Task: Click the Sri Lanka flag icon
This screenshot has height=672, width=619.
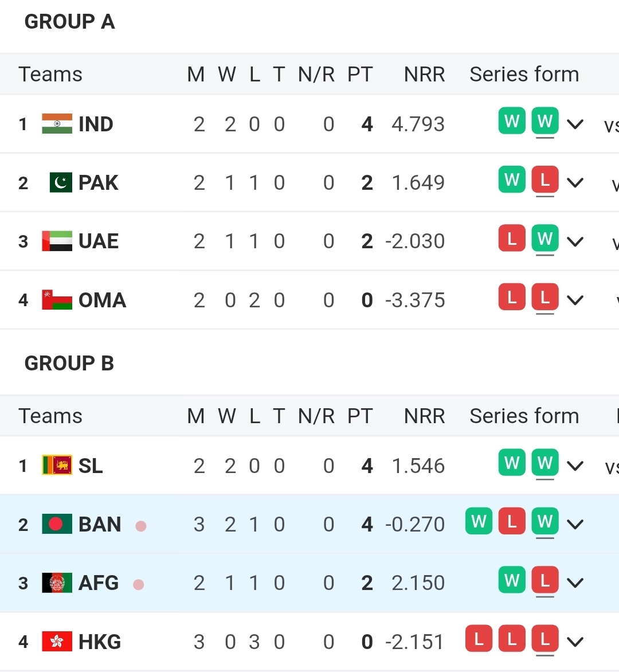Action: [x=57, y=466]
